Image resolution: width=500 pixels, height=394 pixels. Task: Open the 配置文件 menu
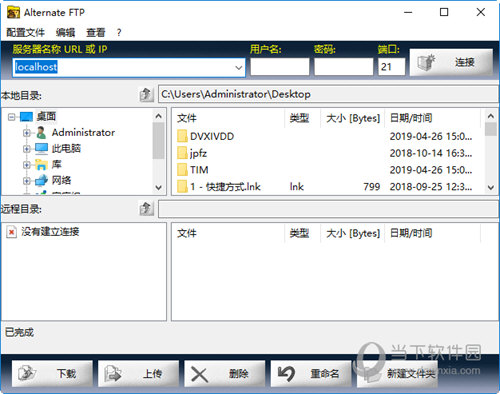click(x=25, y=32)
